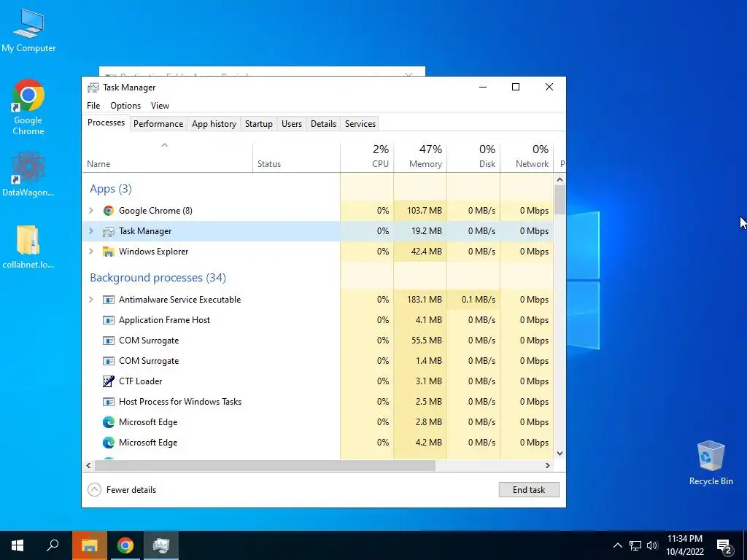Open My Computer desktop icon
Image resolution: width=747 pixels, height=560 pixels.
28,29
